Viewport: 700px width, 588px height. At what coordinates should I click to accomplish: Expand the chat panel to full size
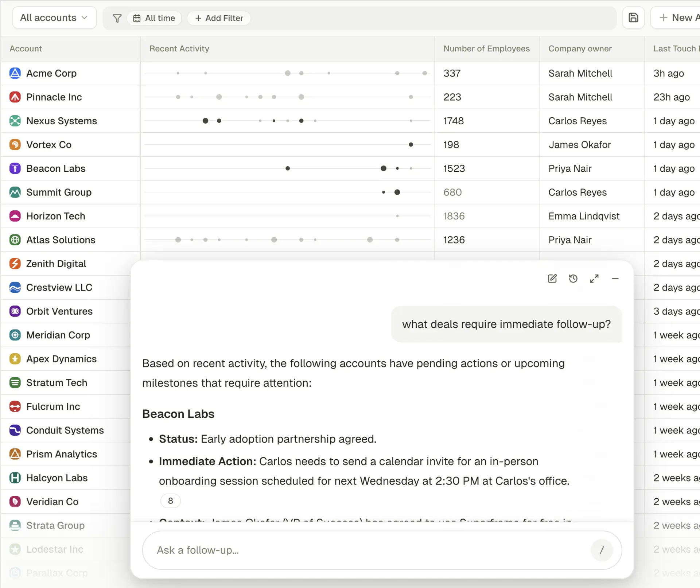tap(594, 279)
